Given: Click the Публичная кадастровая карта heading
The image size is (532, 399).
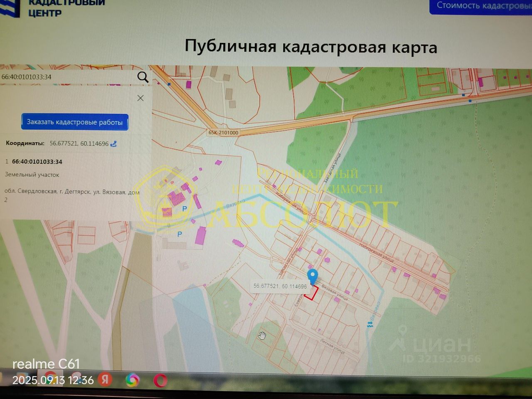Looking at the screenshot, I should point(311,46).
